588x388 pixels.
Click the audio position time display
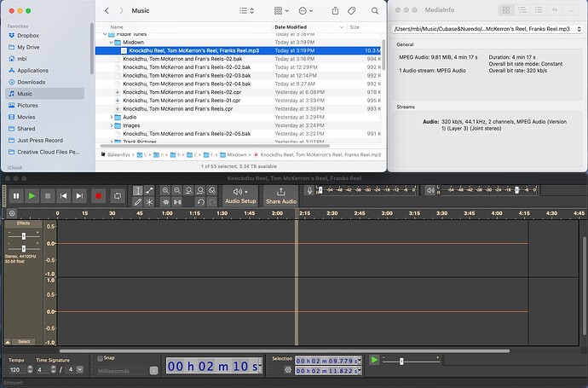[214, 366]
